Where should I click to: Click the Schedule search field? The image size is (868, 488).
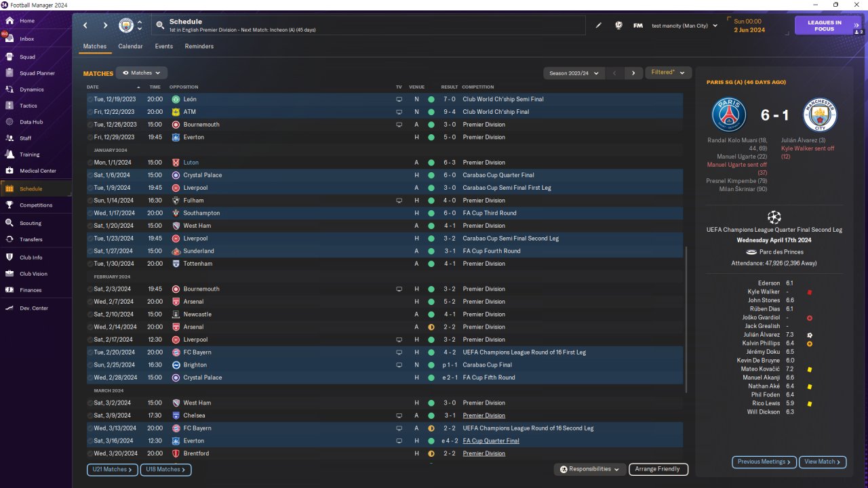pyautogui.click(x=368, y=26)
